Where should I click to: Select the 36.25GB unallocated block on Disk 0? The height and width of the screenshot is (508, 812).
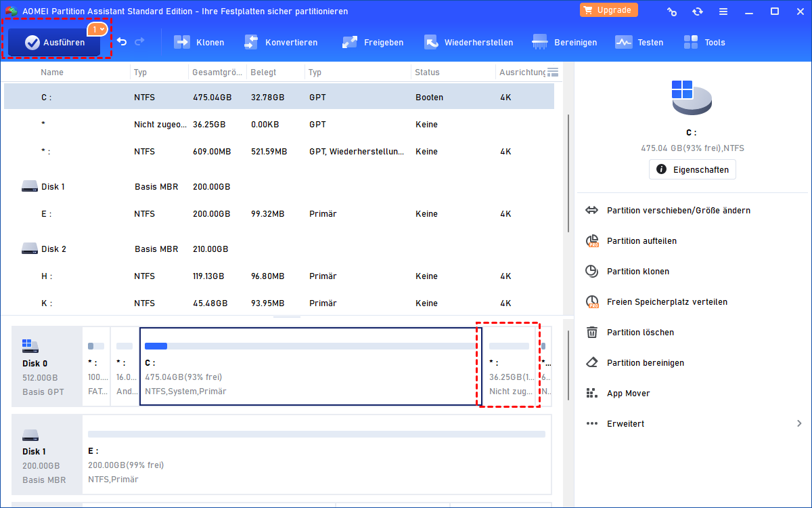[509, 366]
